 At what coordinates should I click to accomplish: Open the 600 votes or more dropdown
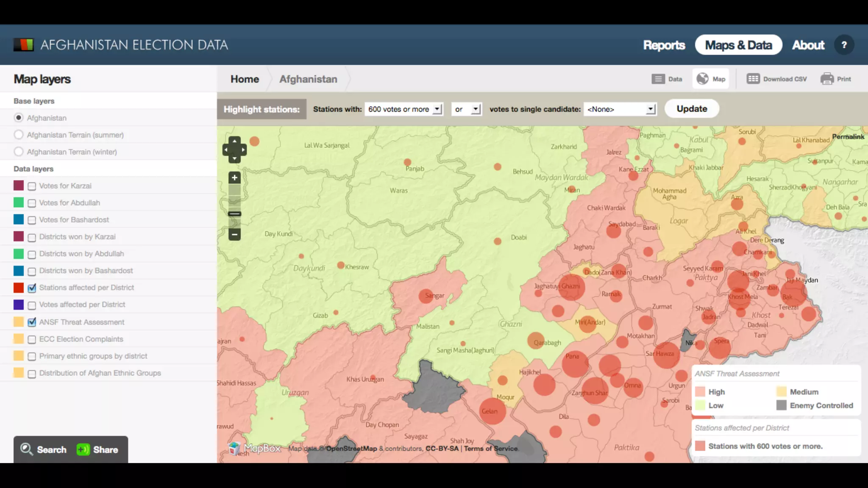pos(404,109)
